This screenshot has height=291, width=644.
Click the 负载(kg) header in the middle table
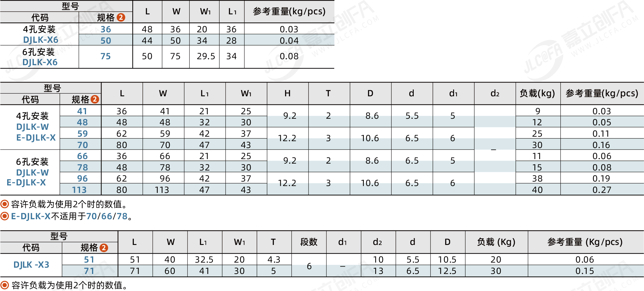coord(537,94)
